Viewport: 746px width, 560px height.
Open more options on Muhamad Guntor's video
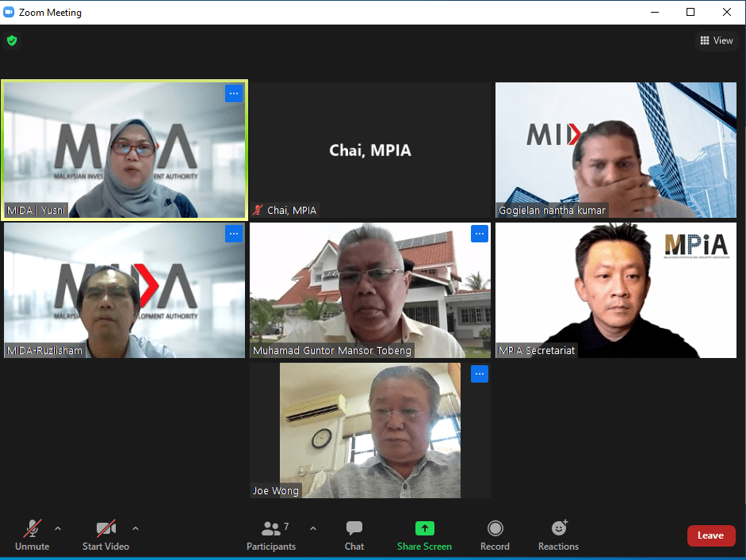click(479, 234)
